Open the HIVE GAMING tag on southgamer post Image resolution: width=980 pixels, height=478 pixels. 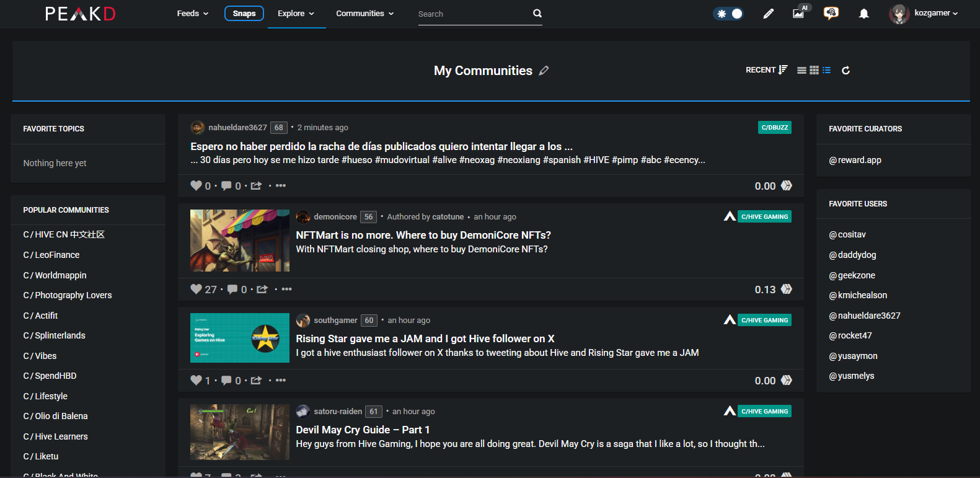764,320
